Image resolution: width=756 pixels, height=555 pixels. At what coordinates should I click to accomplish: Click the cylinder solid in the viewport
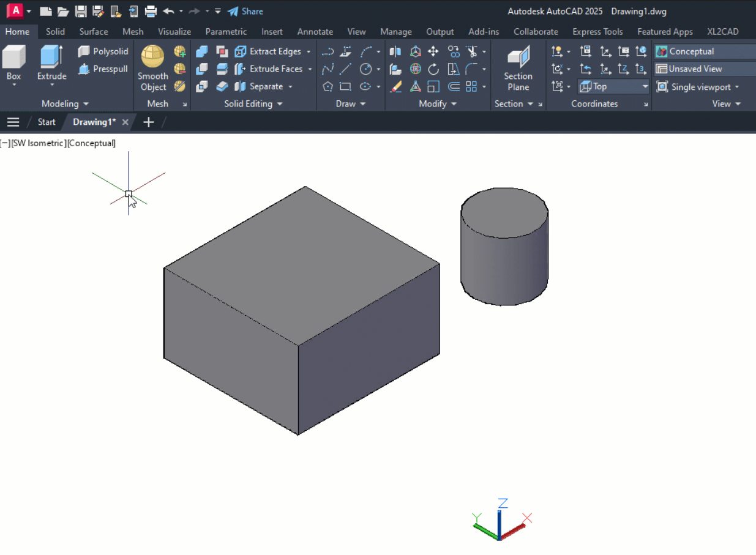[504, 257]
